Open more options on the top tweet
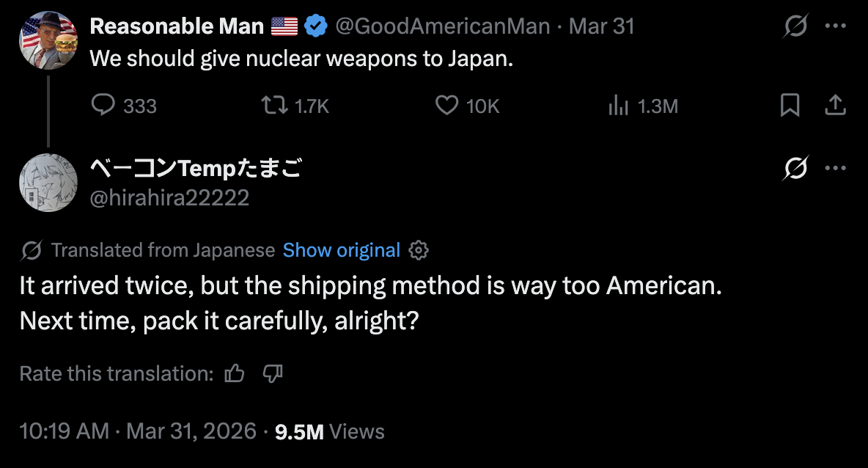 (x=836, y=27)
